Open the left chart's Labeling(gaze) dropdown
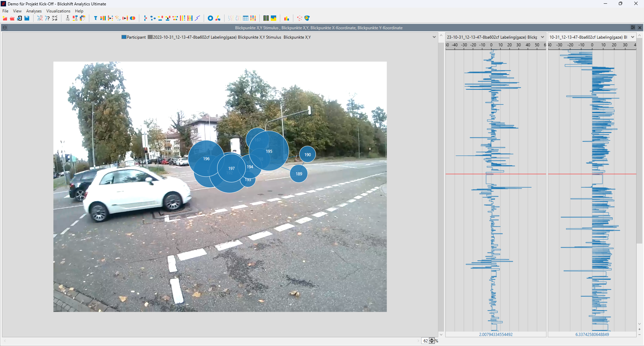 (x=542, y=37)
